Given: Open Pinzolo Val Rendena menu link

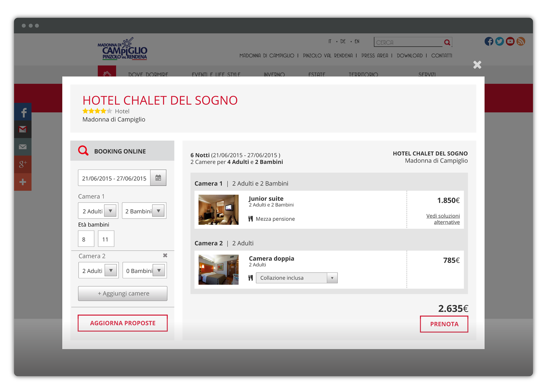Looking at the screenshot, I should tap(328, 56).
